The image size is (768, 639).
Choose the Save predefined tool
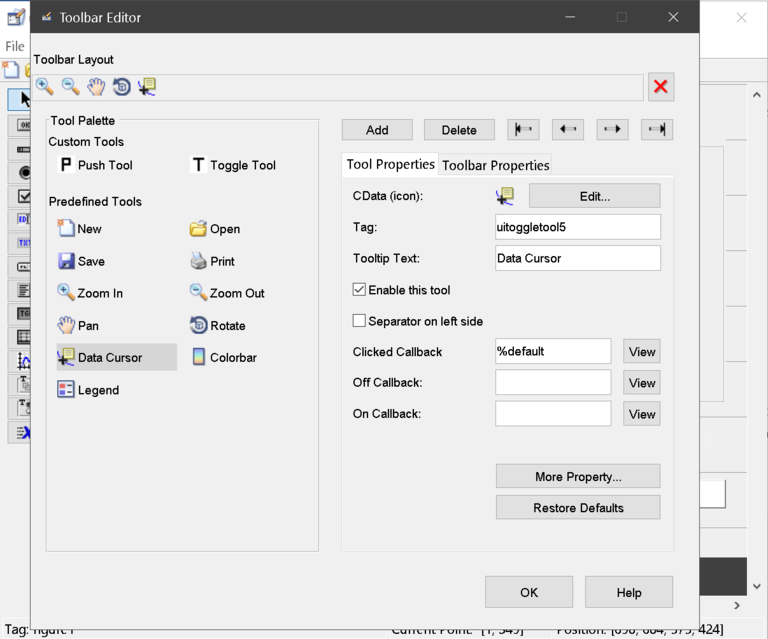81,261
